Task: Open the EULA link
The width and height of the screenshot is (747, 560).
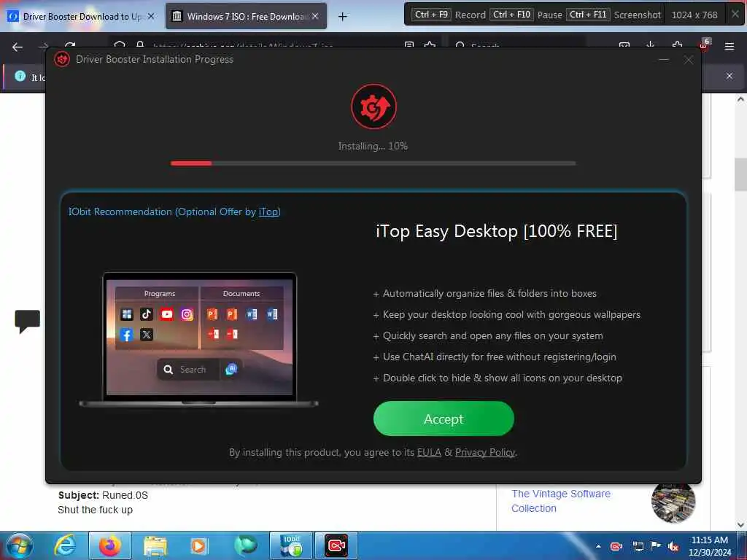Action: 429,452
